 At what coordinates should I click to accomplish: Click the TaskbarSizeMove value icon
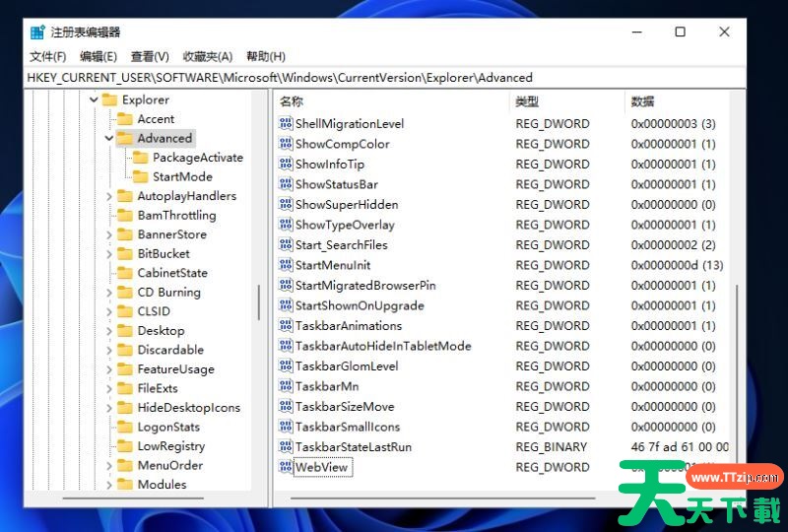tap(286, 406)
